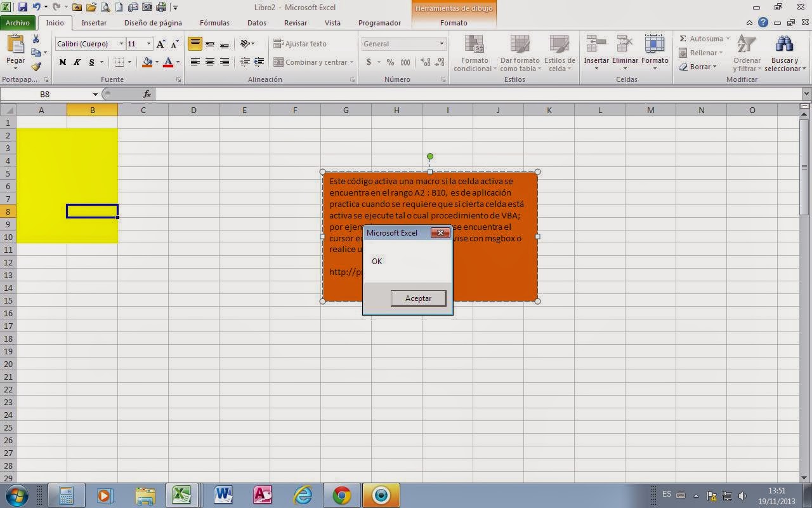Click Formato condicional button
The width and height of the screenshot is (812, 508).
click(476, 53)
